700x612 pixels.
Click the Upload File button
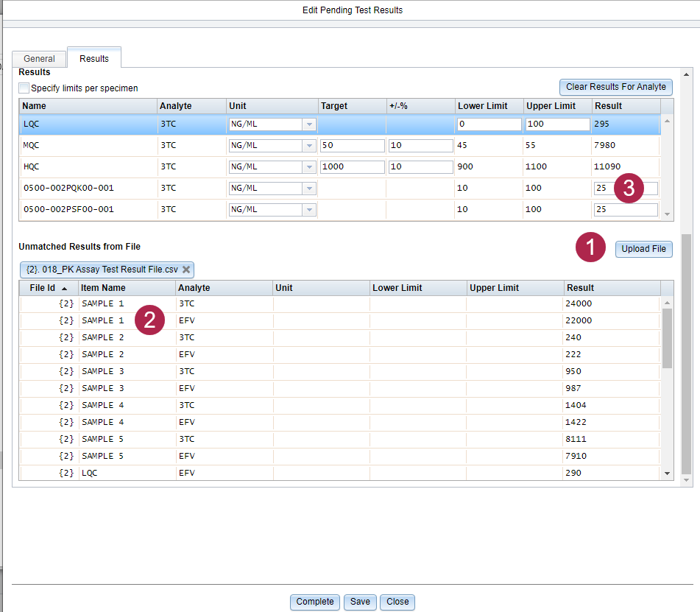point(644,249)
